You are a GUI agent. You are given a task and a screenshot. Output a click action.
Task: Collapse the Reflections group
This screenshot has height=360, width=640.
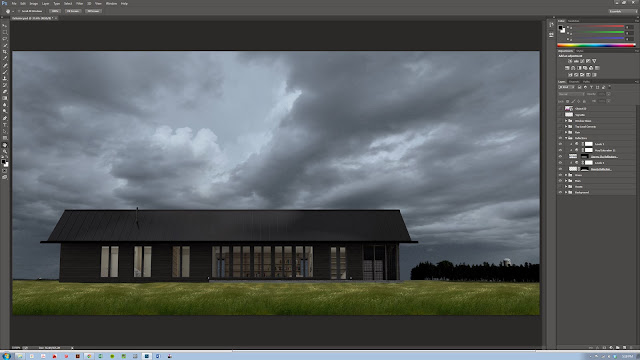coord(566,138)
